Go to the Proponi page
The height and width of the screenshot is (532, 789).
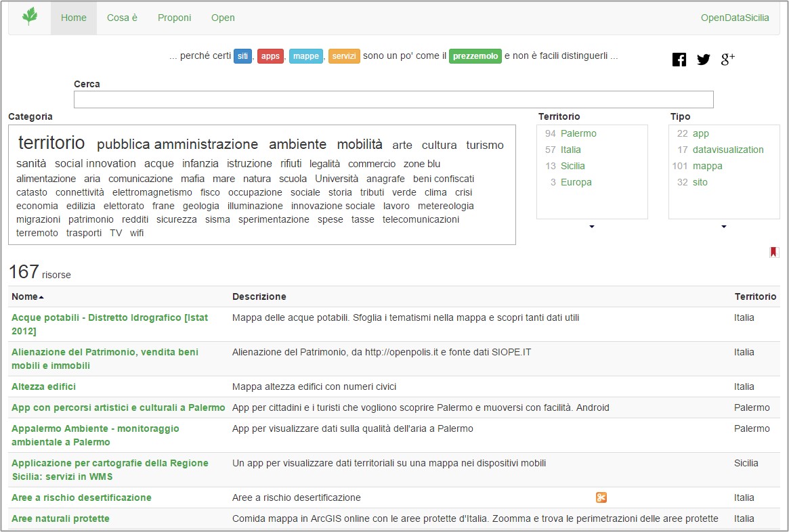click(174, 18)
